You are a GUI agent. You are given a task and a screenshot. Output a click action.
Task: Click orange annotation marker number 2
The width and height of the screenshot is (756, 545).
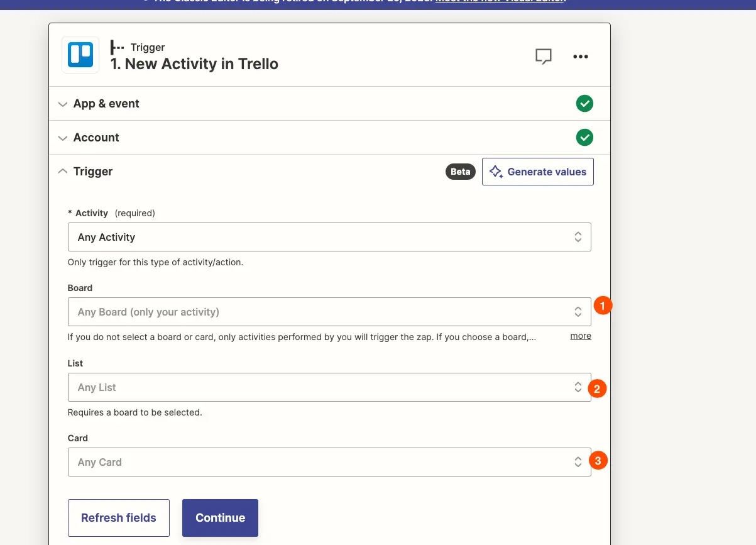point(597,388)
